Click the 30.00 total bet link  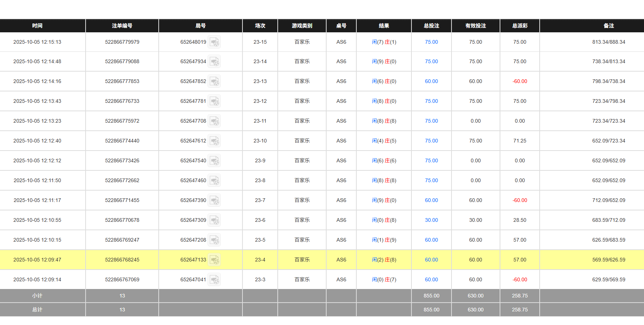[431, 220]
